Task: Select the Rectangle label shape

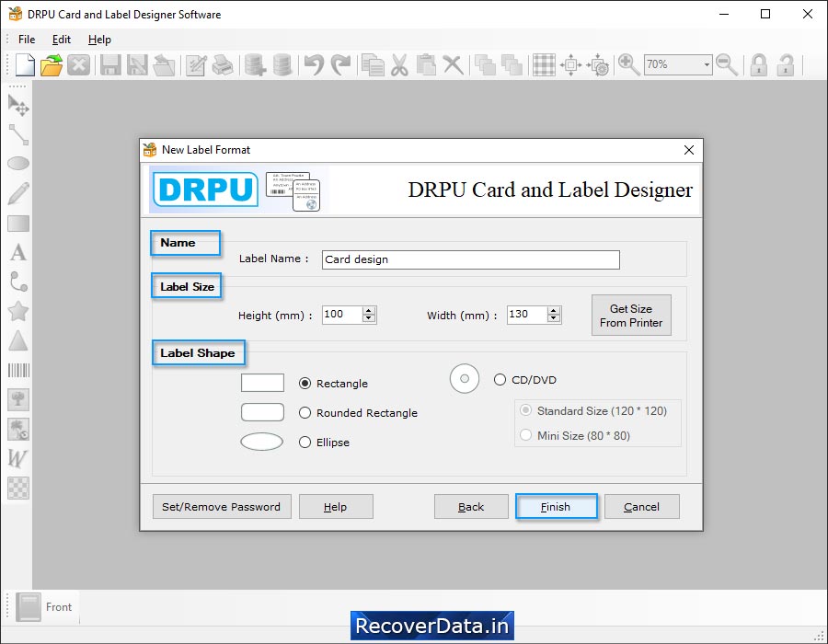Action: pos(305,384)
